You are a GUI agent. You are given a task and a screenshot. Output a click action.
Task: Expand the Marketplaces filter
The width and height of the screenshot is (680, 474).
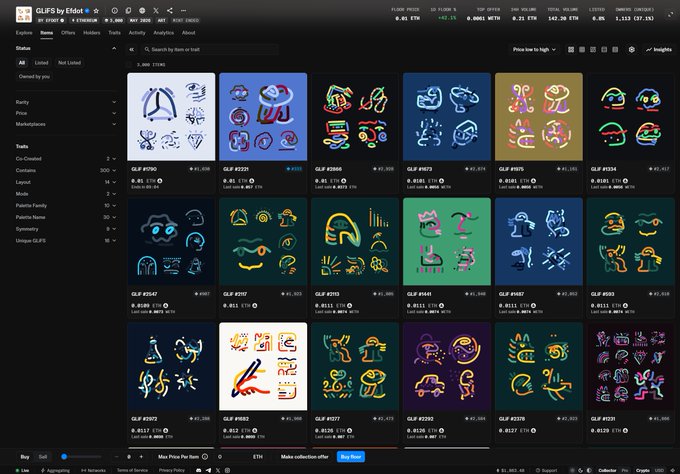(65, 124)
